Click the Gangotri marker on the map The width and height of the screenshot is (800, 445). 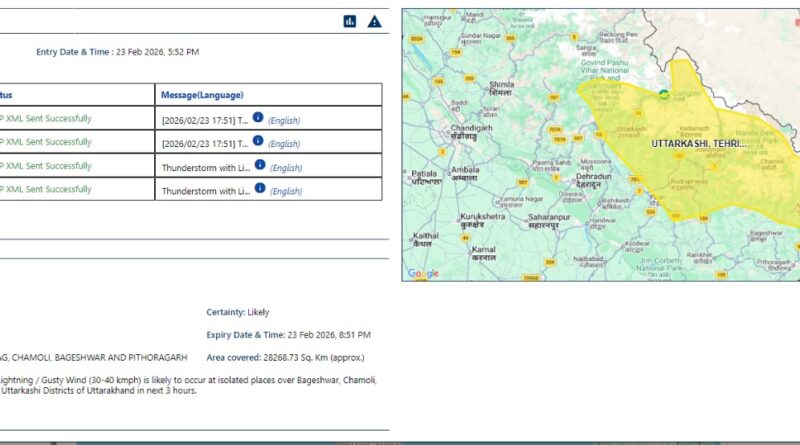[664, 95]
